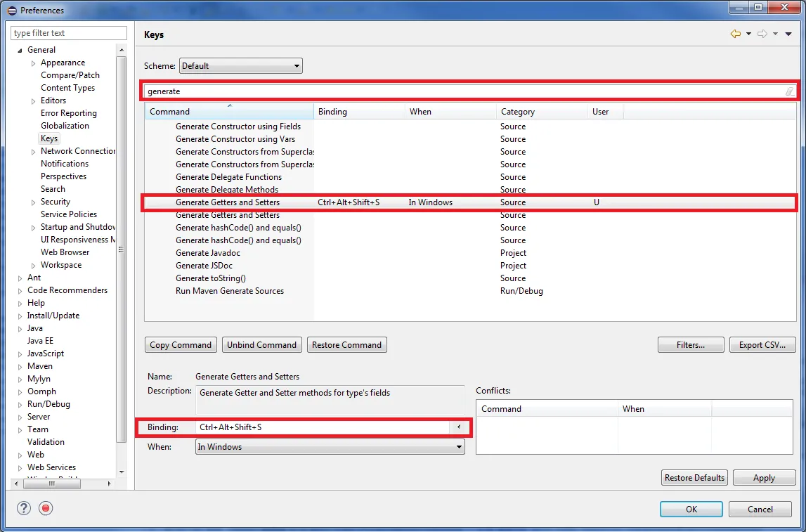This screenshot has height=532, width=806.
Task: Click the Binding text field
Action: (x=323, y=427)
